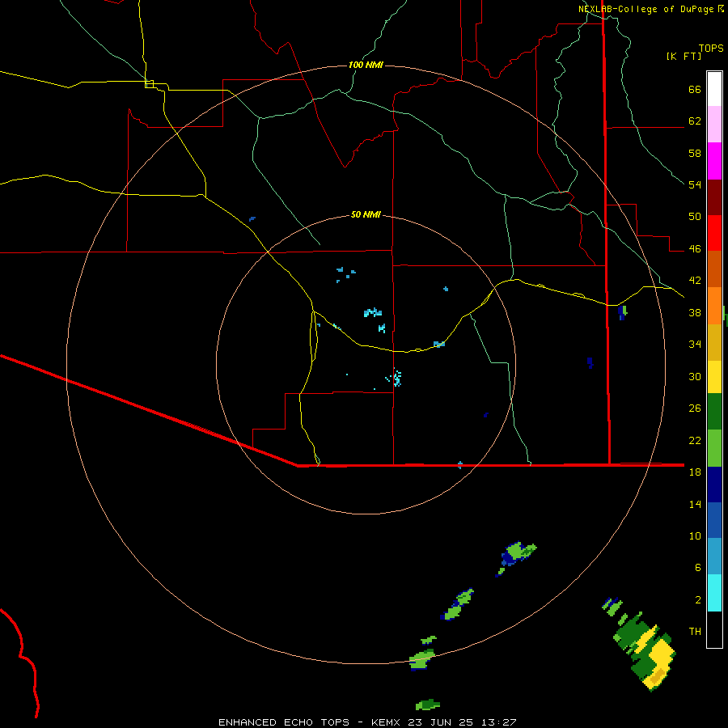Screen dimensions: 728x728
Task: Select the bright yellow legend swatch
Action: click(714, 376)
